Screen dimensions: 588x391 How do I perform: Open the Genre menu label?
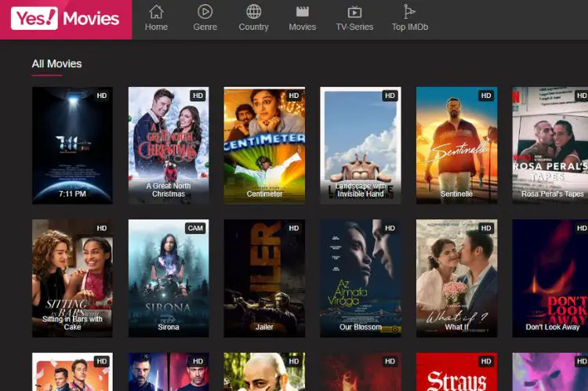205,27
